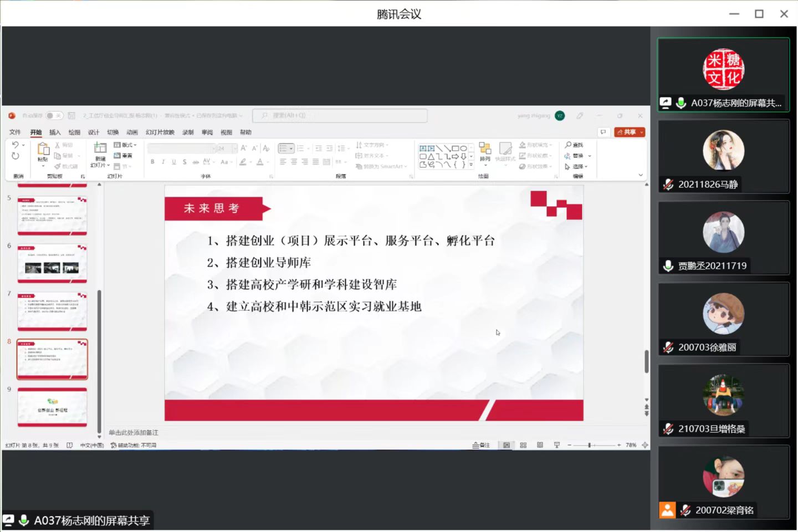Click the Undo arrow icon

pos(15,145)
